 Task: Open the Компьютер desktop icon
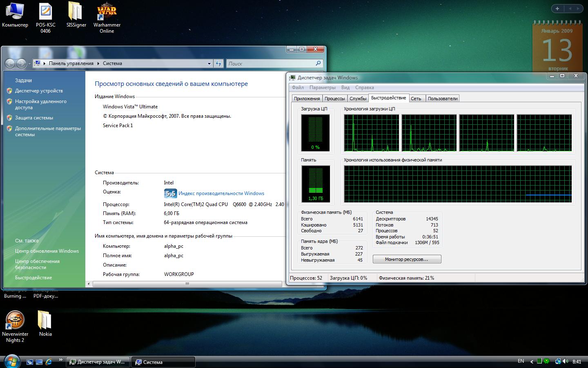click(x=15, y=12)
